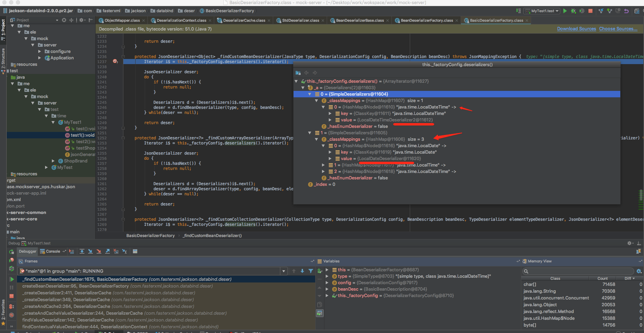
Task: Click the Step Over debugger icon
Action: [x=82, y=251]
